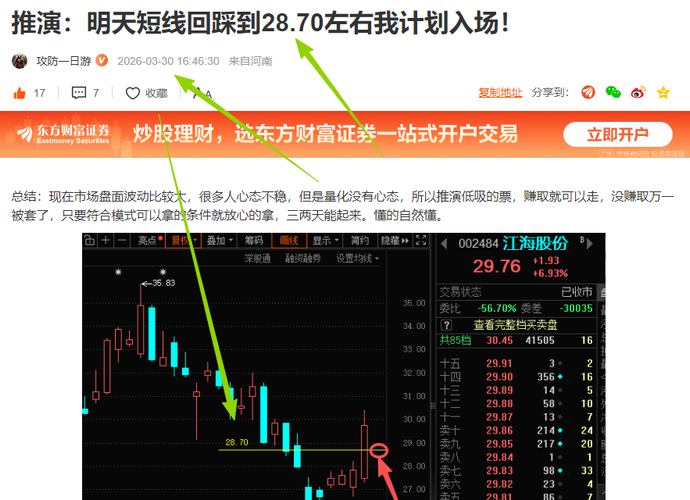Click the article title heading

(x=261, y=23)
